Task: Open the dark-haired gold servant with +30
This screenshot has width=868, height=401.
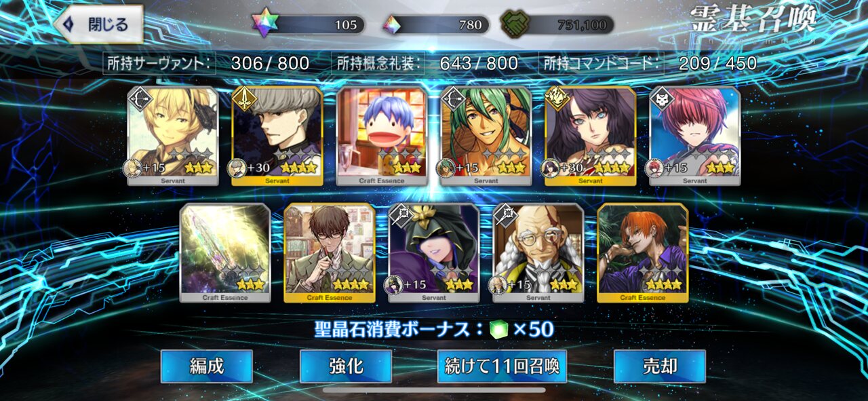Action: coord(591,136)
